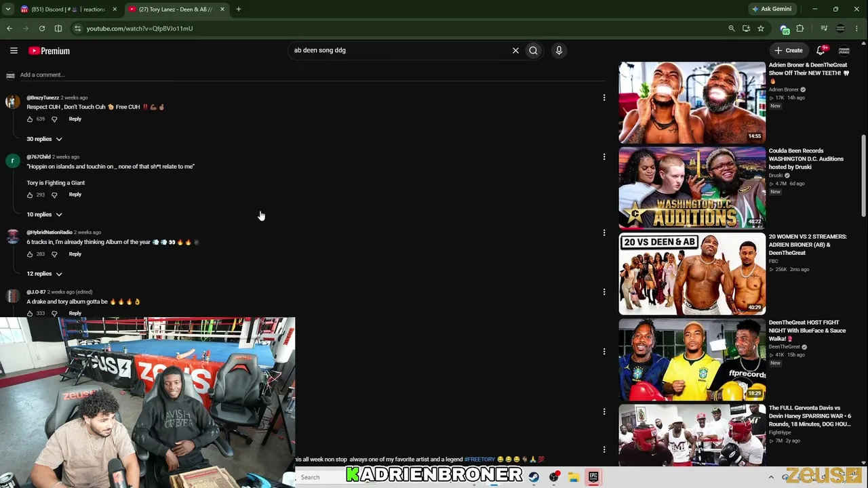Open File Explorer from the taskbar
This screenshot has width=868, height=488.
click(573, 477)
